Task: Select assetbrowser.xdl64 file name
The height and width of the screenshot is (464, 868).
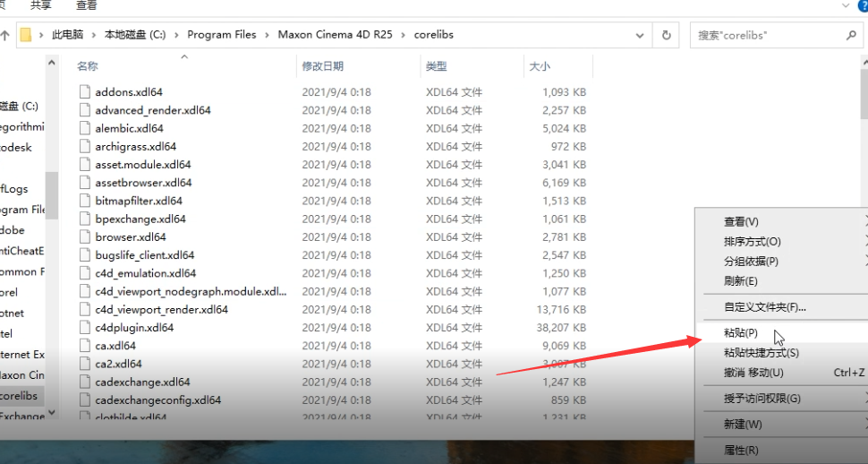Action: [143, 183]
